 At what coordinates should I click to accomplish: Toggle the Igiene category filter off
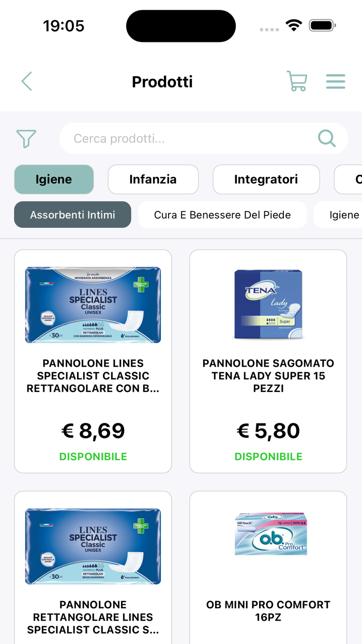click(54, 179)
